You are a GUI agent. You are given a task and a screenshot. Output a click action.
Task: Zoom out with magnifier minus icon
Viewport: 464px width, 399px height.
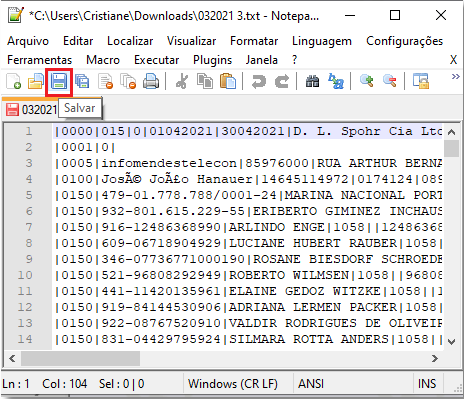(x=390, y=81)
